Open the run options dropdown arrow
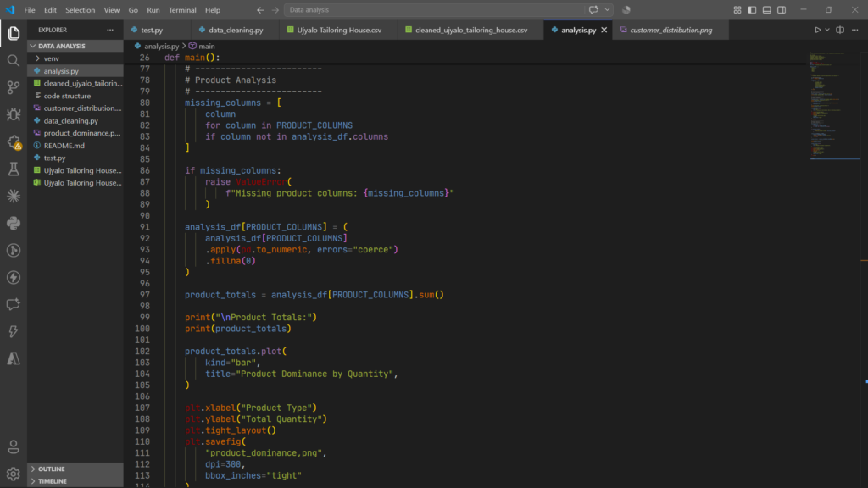The width and height of the screenshot is (868, 488). [x=827, y=30]
